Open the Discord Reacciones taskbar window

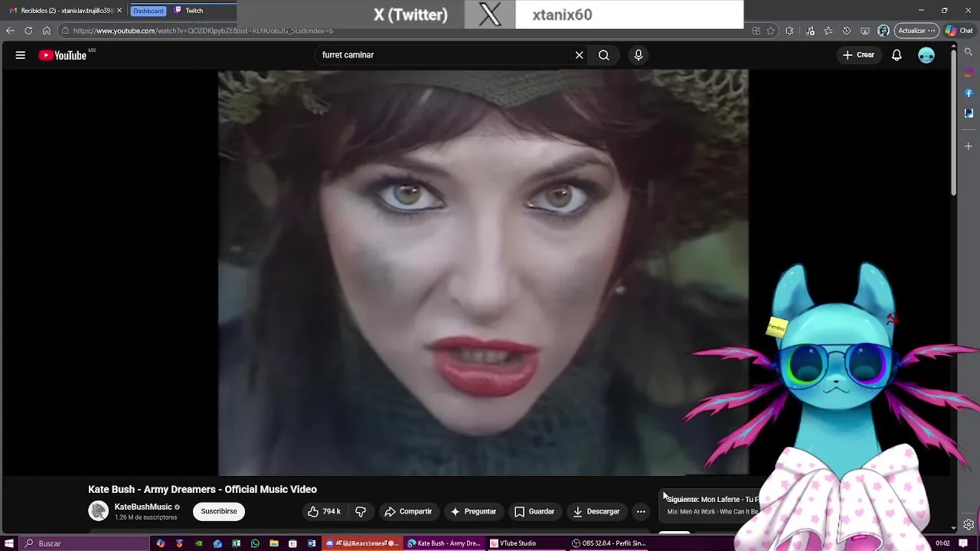point(363,543)
